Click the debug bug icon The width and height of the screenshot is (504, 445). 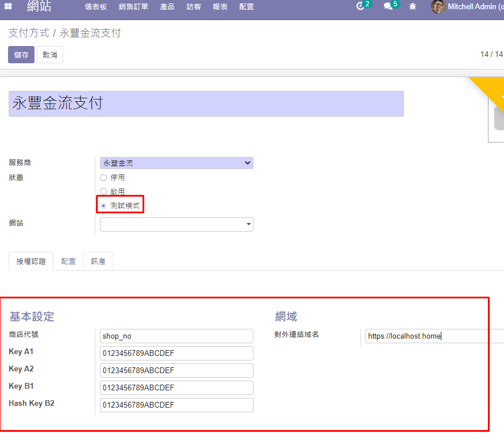pyautogui.click(x=413, y=6)
